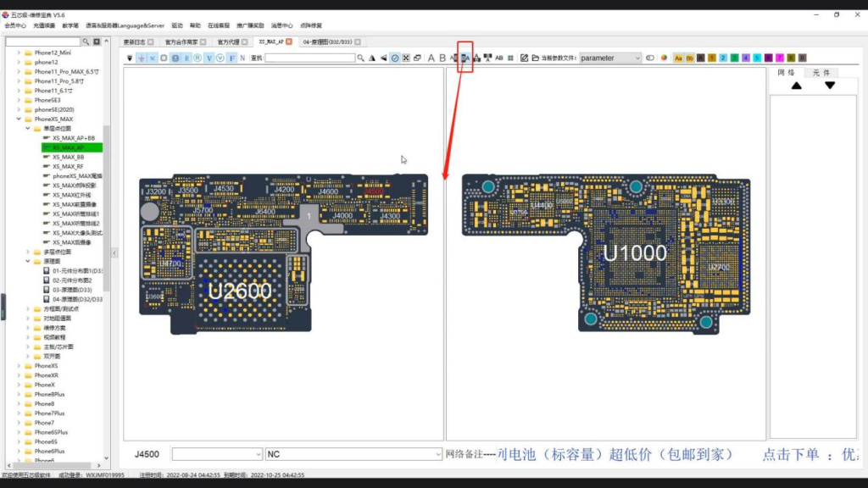Click the dropdown arrow at toolbar start
The image size is (868, 488).
[130, 58]
